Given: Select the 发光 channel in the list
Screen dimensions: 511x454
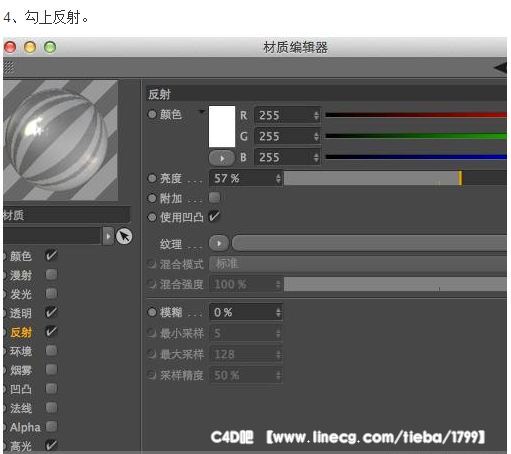Looking at the screenshot, I should point(21,294).
